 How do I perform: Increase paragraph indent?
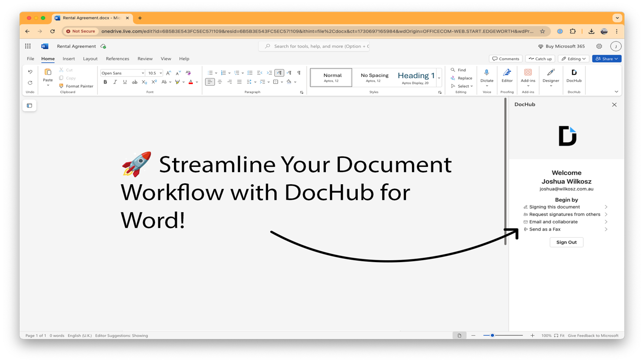click(x=269, y=73)
